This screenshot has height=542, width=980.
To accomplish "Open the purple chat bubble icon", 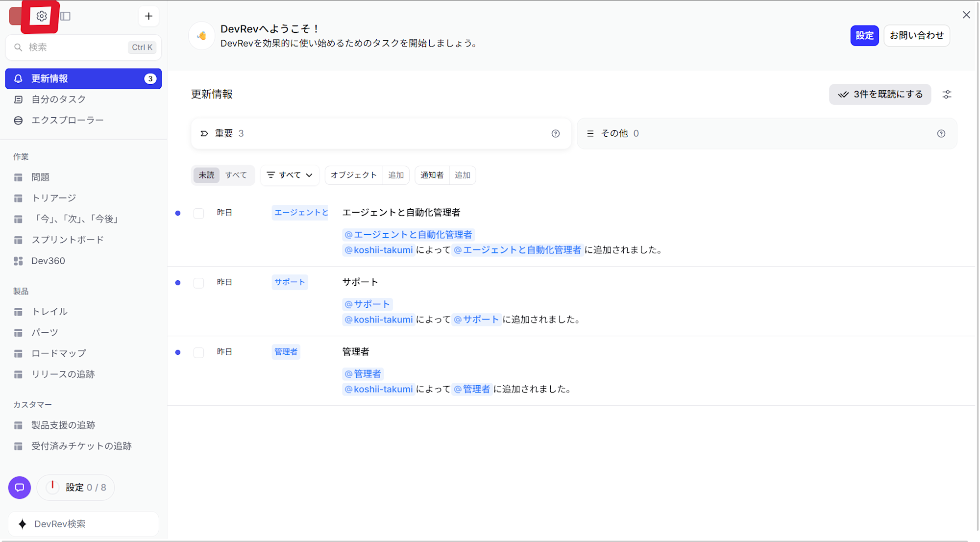I will tap(19, 488).
